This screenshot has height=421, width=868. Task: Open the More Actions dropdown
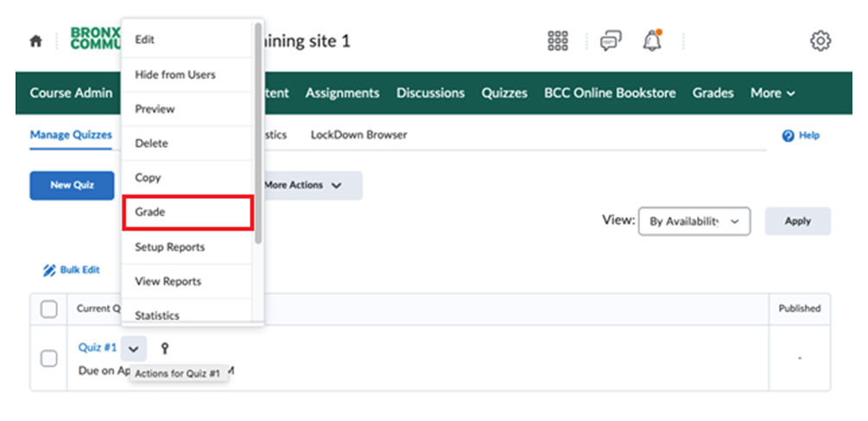click(303, 185)
